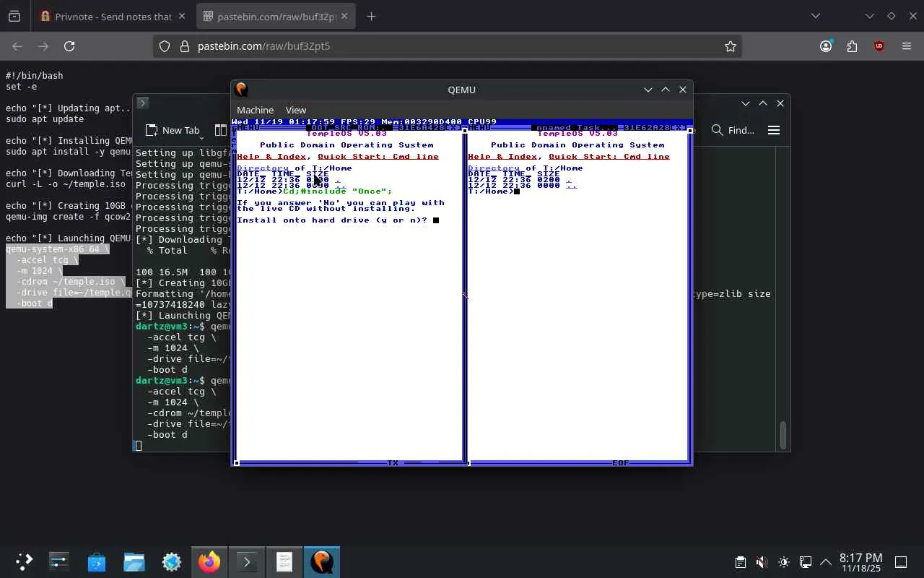
Task: Switch to Konsole terminal from taskbar
Action: 247,561
